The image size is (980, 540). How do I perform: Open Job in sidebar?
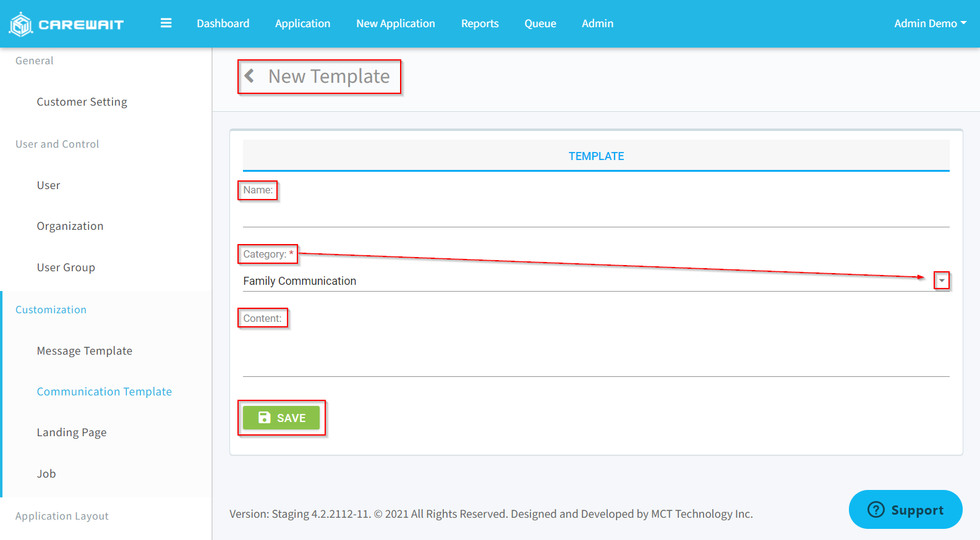[x=46, y=474]
